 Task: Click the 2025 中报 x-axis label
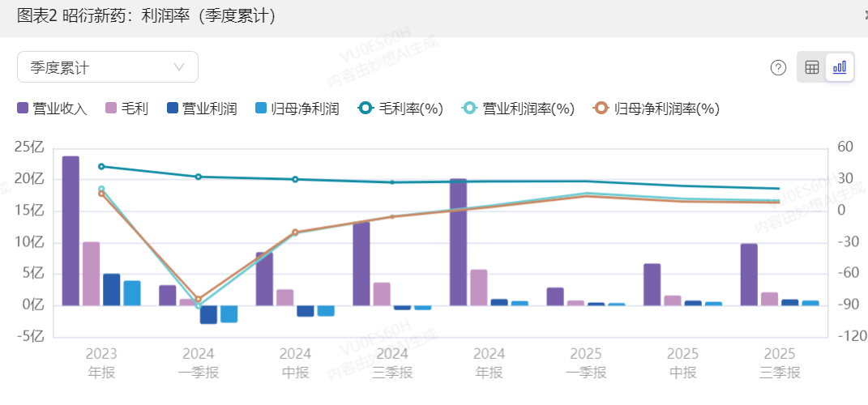682,363
